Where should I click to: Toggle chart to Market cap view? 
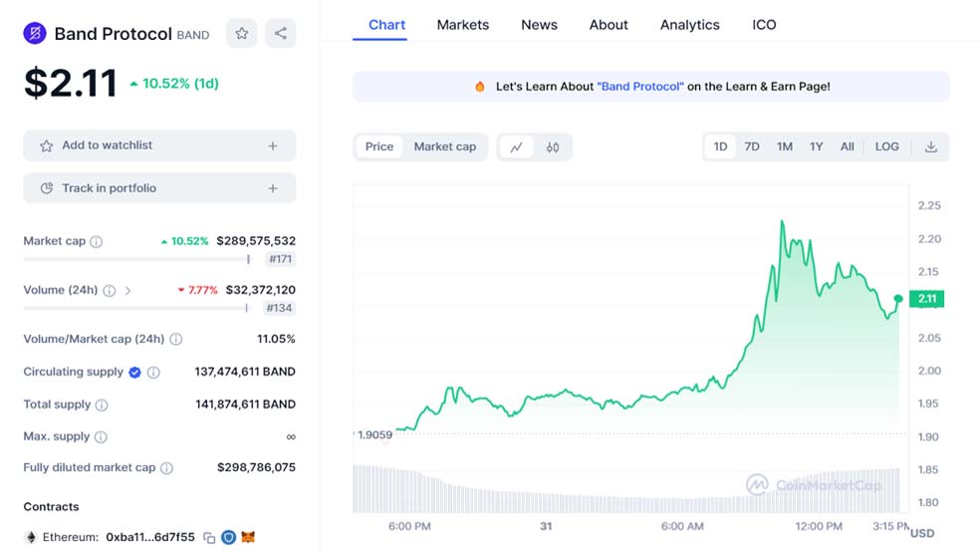pyautogui.click(x=445, y=146)
